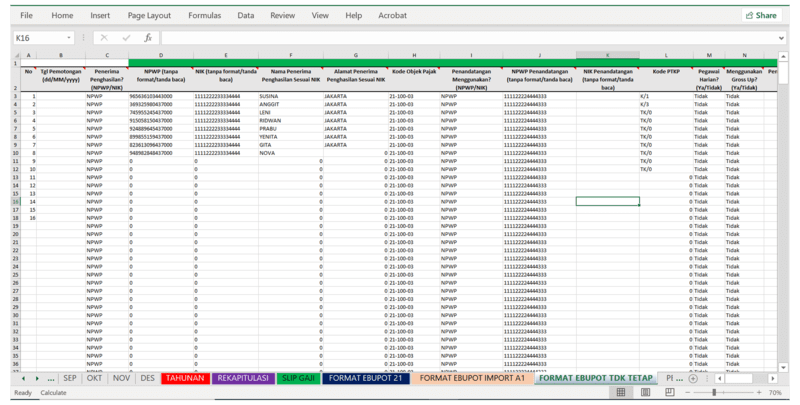Click the previous sheet navigation arrow
Viewport: 800px width, 405px height.
pos(23,378)
